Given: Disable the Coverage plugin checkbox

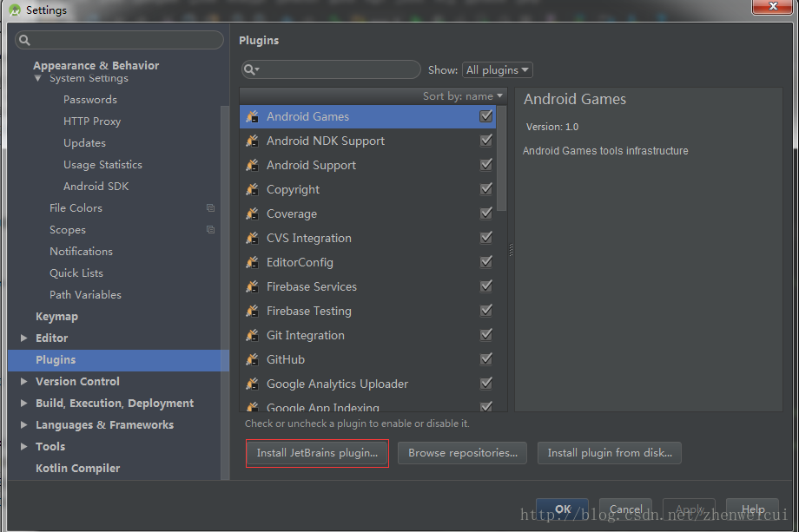Looking at the screenshot, I should click(486, 213).
